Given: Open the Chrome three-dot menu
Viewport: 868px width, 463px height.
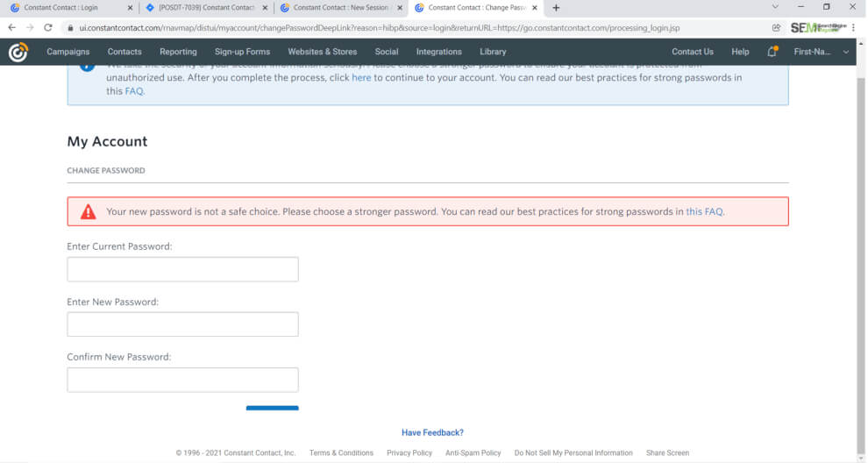Looking at the screenshot, I should pos(854,28).
